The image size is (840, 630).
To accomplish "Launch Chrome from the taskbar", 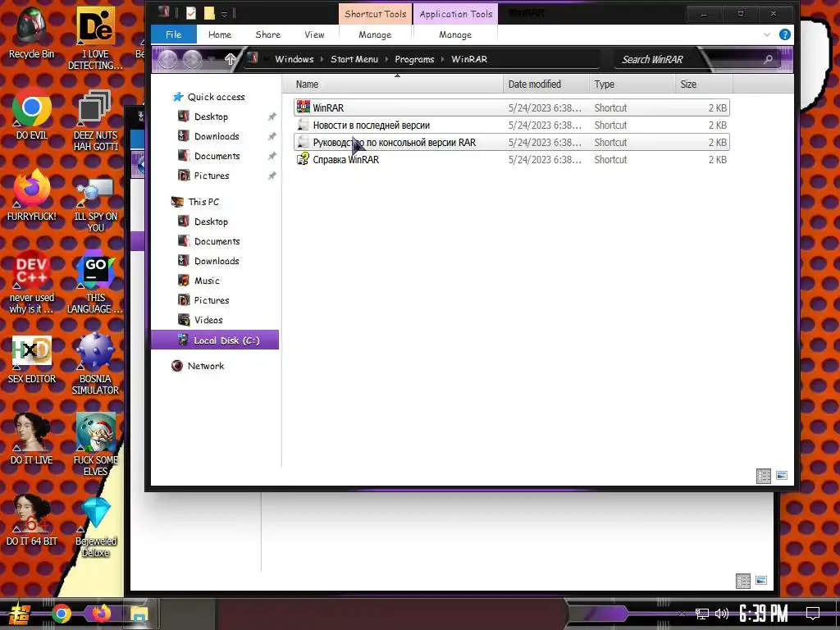I will click(61, 614).
